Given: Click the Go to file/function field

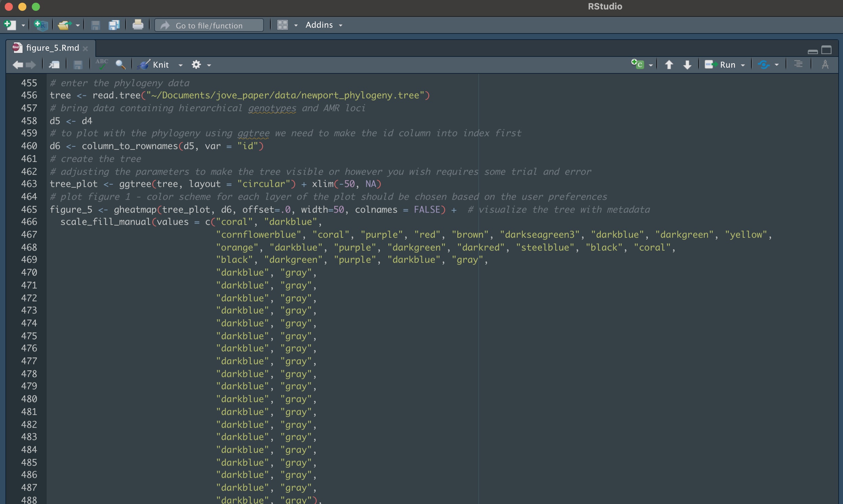Looking at the screenshot, I should click(209, 25).
